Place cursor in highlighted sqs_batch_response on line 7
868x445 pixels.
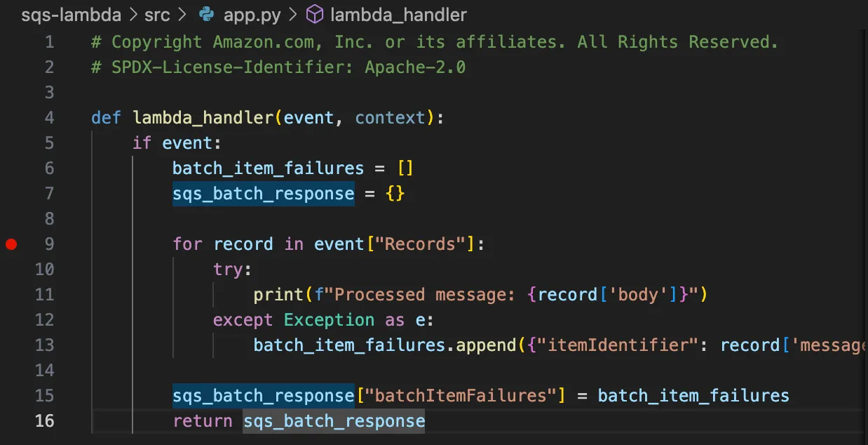[263, 193]
